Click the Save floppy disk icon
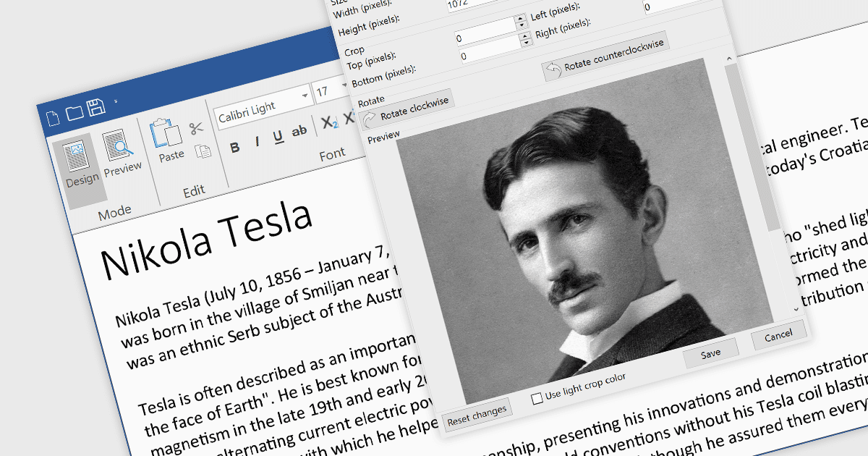The width and height of the screenshot is (868, 456). pyautogui.click(x=97, y=109)
